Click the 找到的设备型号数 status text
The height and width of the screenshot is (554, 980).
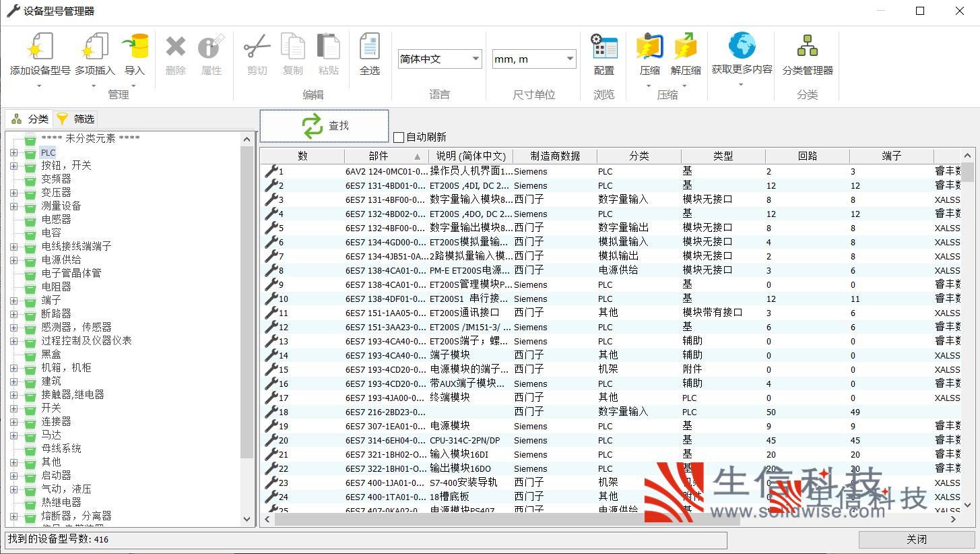click(57, 540)
